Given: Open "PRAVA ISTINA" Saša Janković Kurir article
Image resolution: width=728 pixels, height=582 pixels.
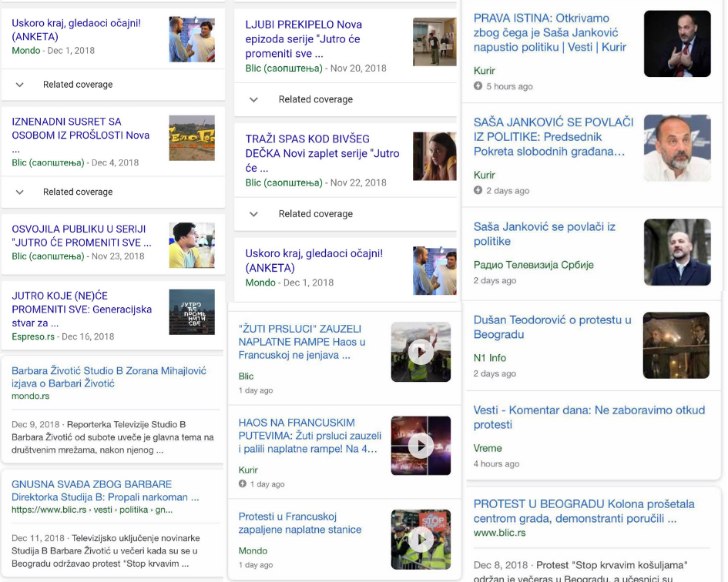Looking at the screenshot, I should 550,32.
